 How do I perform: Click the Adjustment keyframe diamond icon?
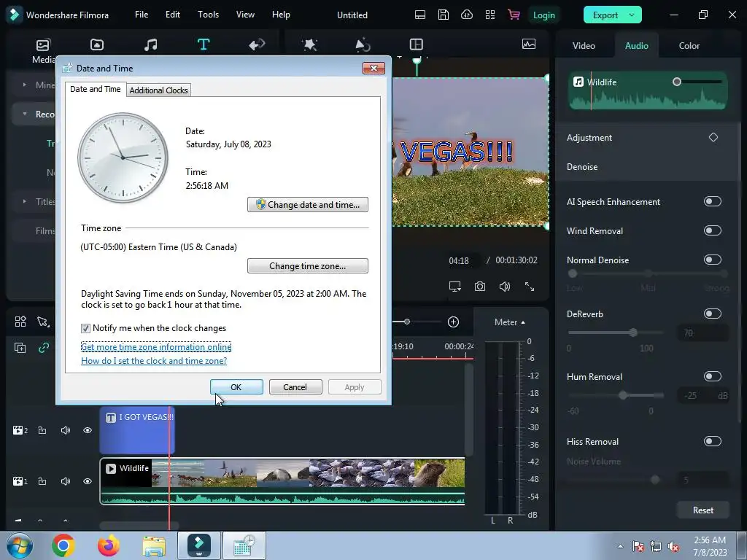tap(713, 137)
